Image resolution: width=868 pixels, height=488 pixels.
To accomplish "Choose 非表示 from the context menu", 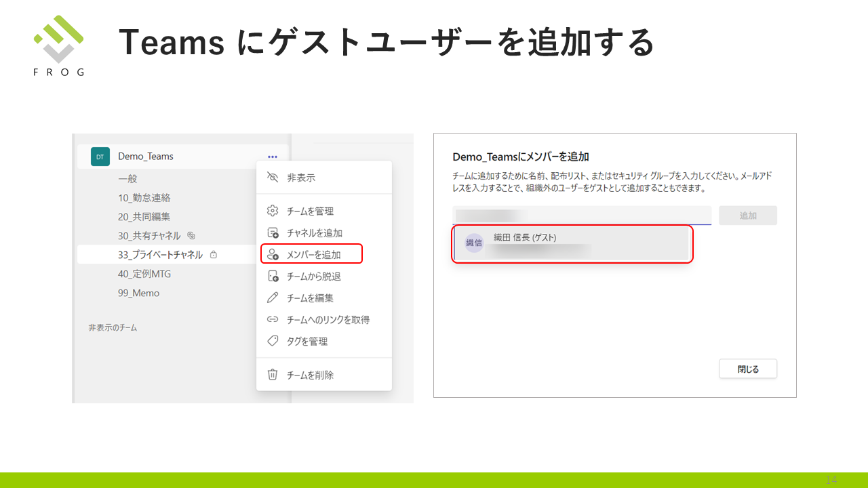I will pyautogui.click(x=324, y=178).
